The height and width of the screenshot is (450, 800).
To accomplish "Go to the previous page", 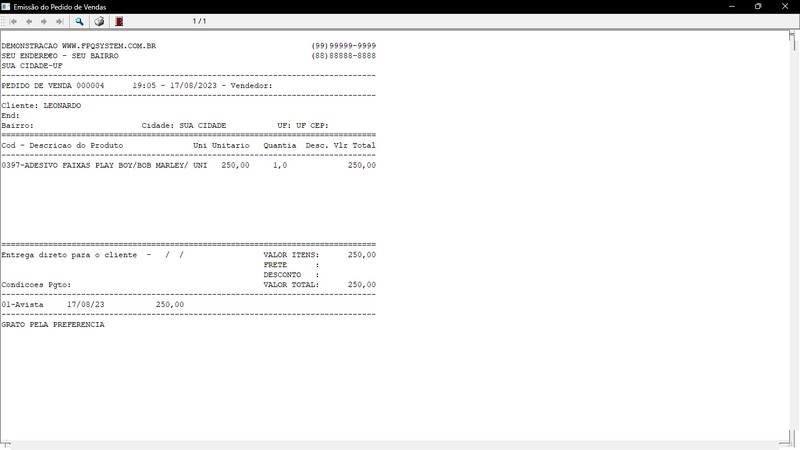I will [29, 21].
